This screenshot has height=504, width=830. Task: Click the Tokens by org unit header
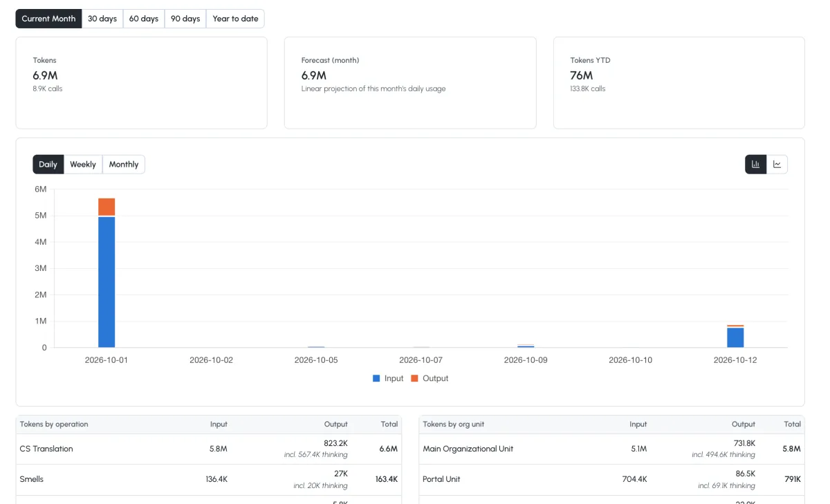(x=455, y=424)
